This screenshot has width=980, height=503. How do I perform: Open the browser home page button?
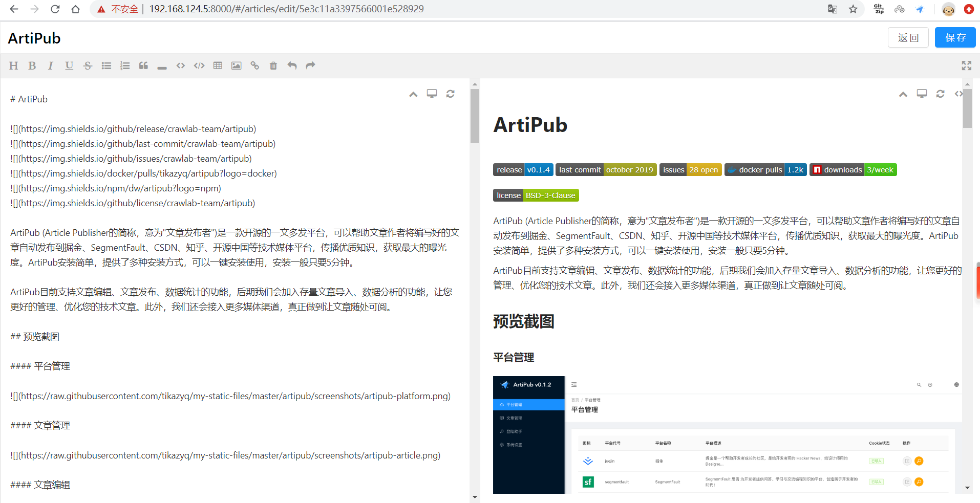click(x=75, y=9)
